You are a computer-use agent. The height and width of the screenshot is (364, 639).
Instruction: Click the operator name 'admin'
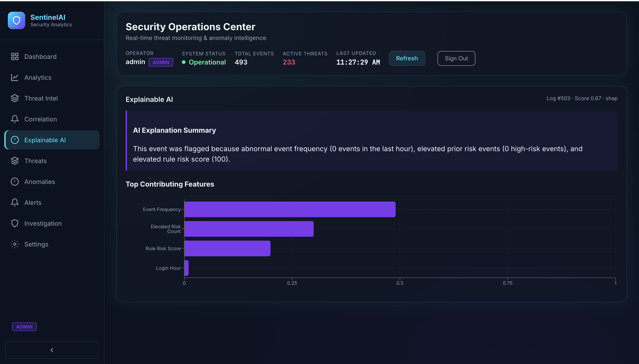[135, 62]
